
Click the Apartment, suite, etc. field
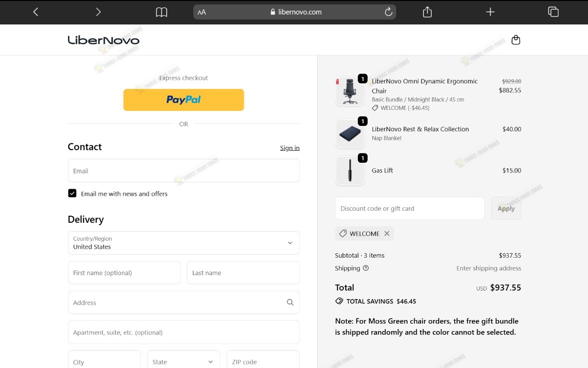pos(184,332)
